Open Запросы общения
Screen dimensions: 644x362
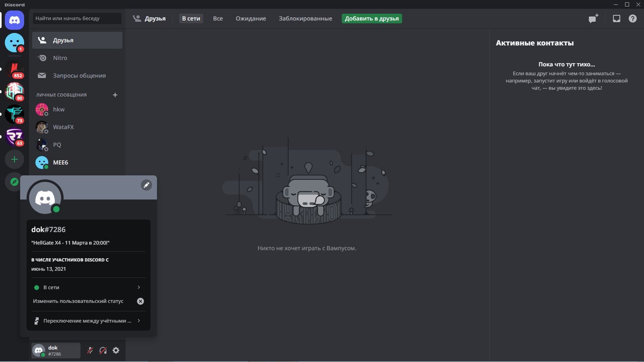(x=77, y=76)
